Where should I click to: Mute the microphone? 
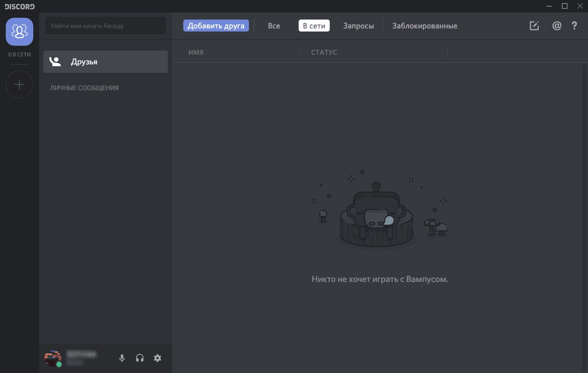[x=122, y=358]
